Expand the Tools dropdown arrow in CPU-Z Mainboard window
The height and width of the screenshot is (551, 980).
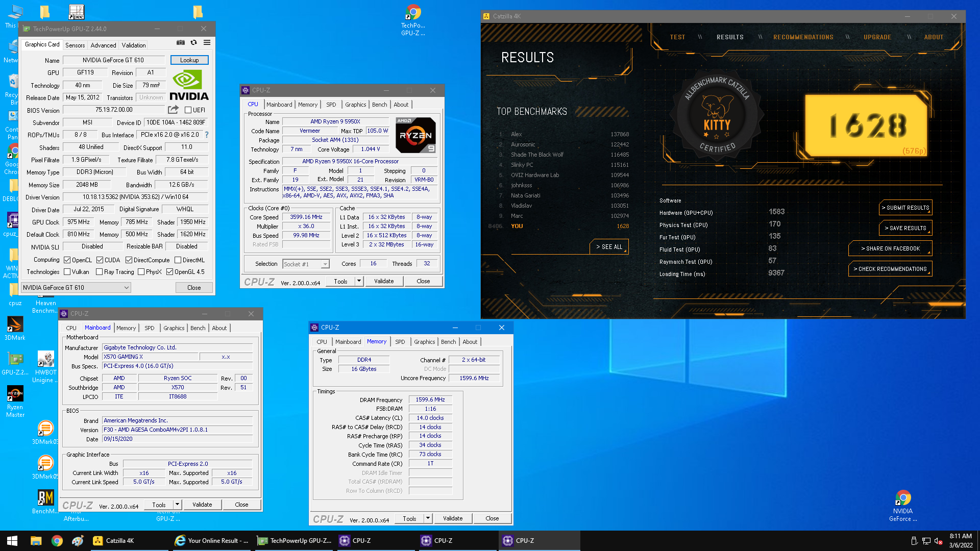pyautogui.click(x=177, y=505)
